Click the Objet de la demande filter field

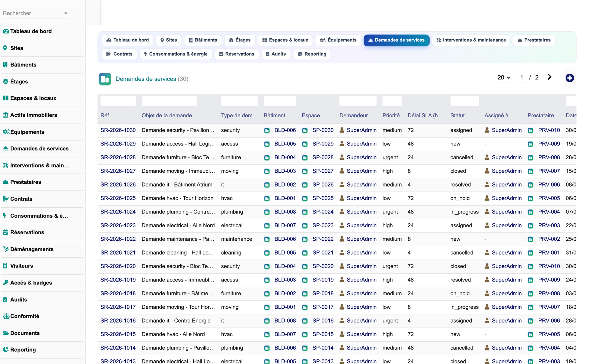169,101
